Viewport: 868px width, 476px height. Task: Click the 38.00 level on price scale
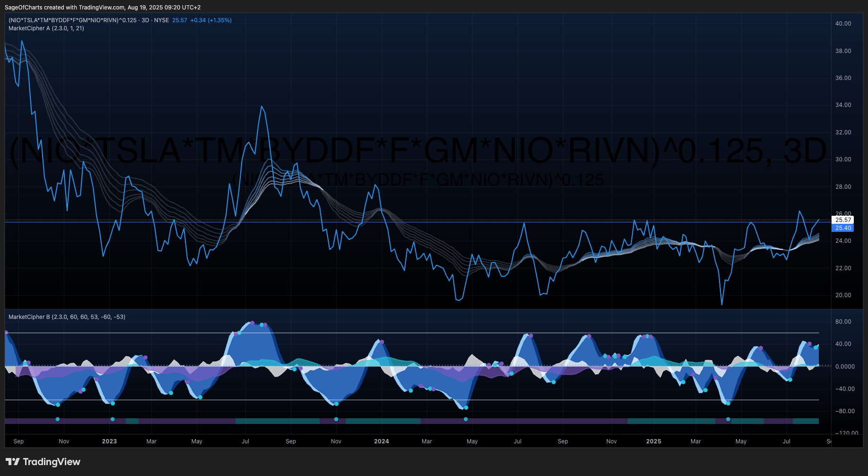point(843,51)
